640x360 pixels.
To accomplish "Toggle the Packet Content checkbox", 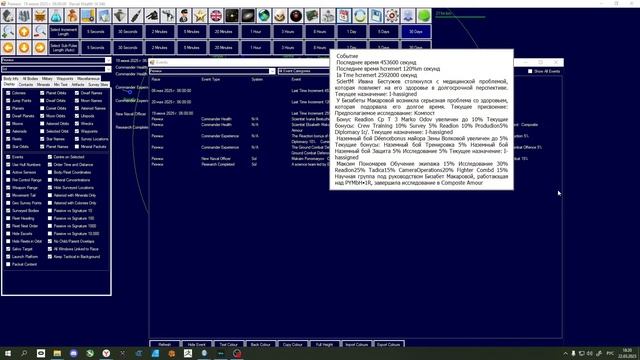I will (x=8, y=264).
